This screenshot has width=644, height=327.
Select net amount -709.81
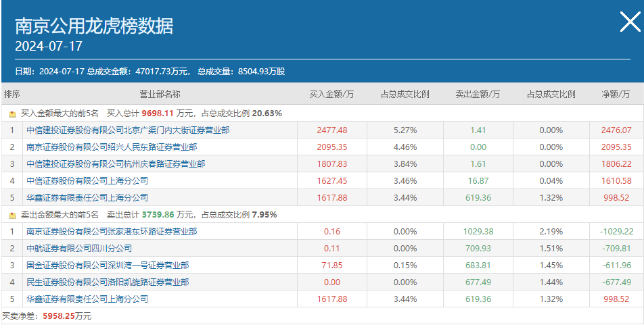click(x=616, y=248)
